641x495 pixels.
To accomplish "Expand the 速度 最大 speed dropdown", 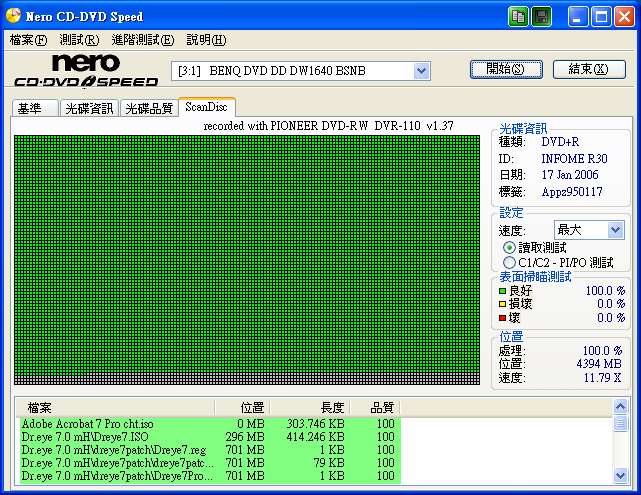I will click(x=615, y=230).
